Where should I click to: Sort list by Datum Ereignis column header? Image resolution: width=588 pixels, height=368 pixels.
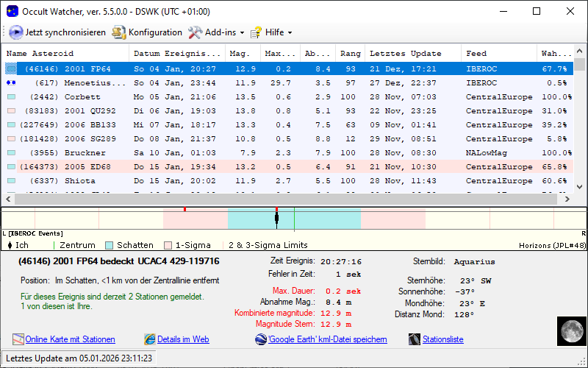(176, 54)
